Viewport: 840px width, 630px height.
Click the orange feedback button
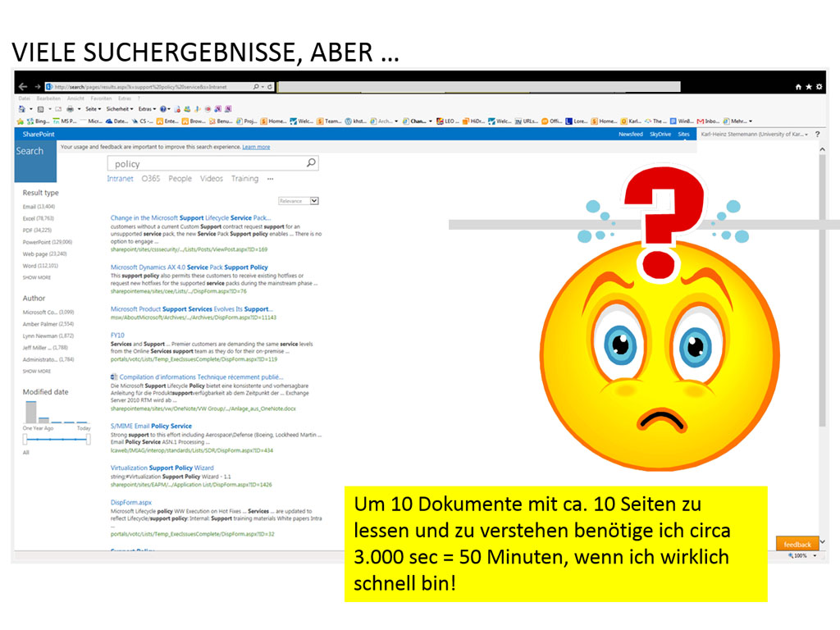[x=797, y=544]
